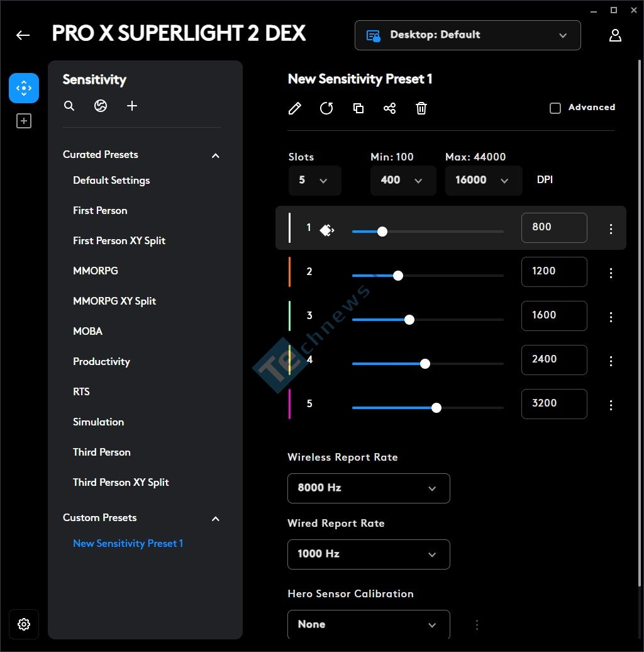Choose the MMORPG XY Split preset
The height and width of the screenshot is (652, 644).
coord(114,301)
